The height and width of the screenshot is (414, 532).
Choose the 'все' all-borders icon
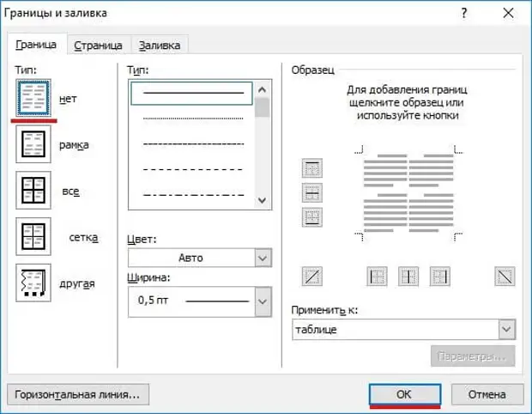click(34, 191)
